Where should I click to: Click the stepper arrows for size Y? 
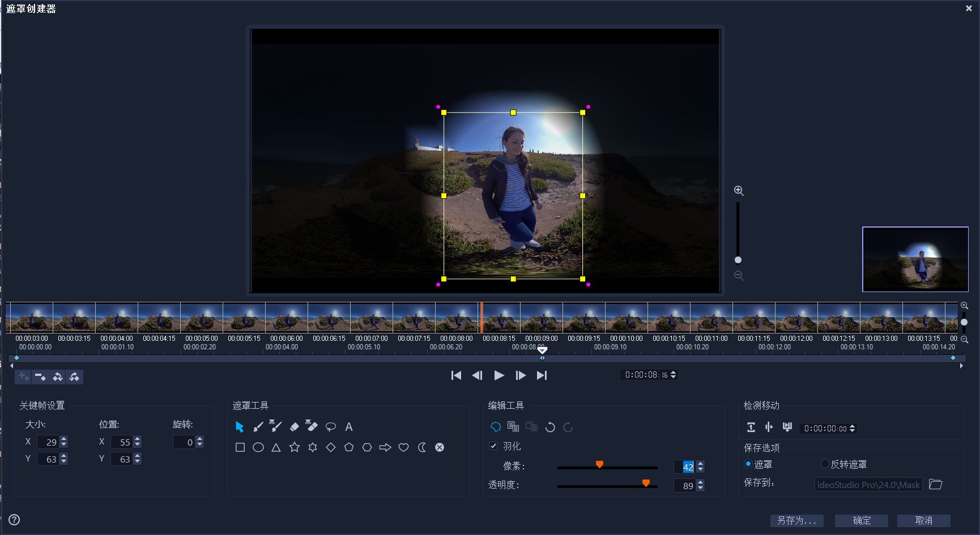click(63, 459)
